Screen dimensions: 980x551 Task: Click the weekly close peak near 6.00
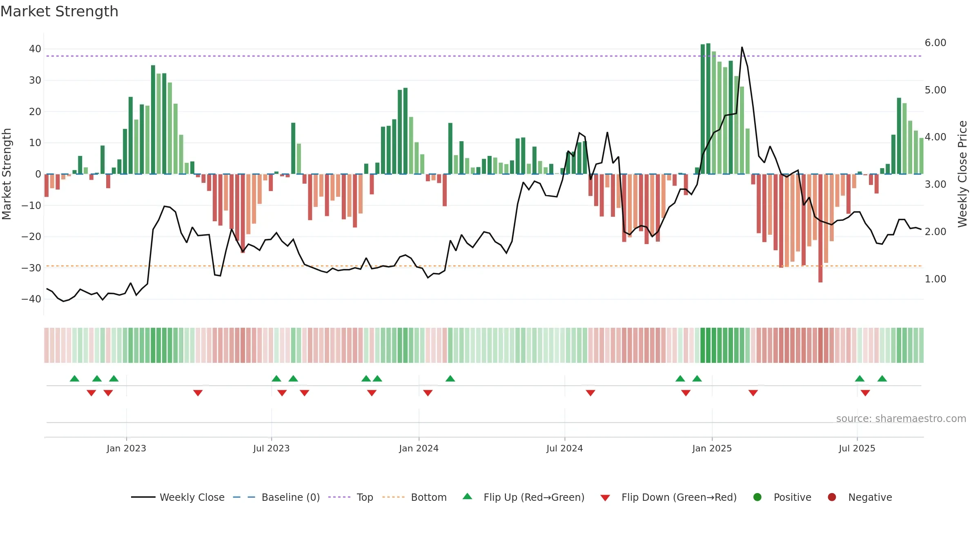pyautogui.click(x=742, y=47)
